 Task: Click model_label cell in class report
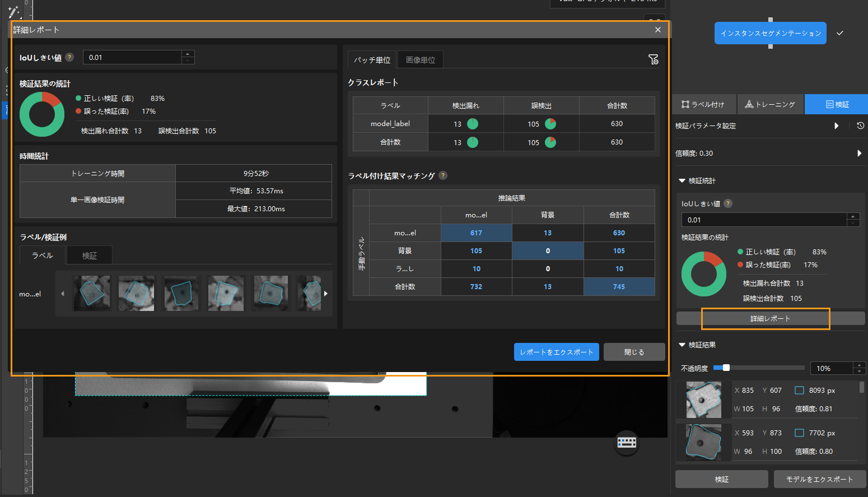390,124
